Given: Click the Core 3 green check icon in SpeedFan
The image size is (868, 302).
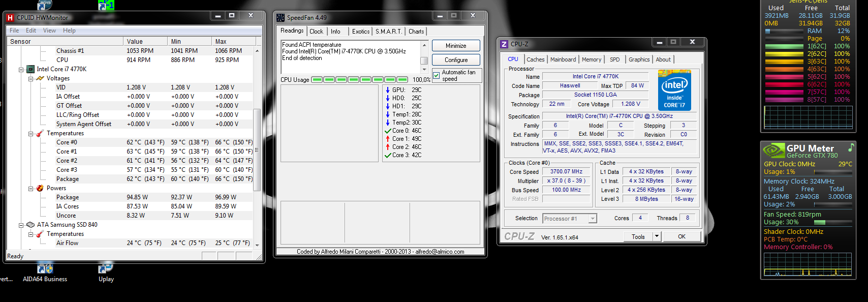Looking at the screenshot, I should (388, 155).
